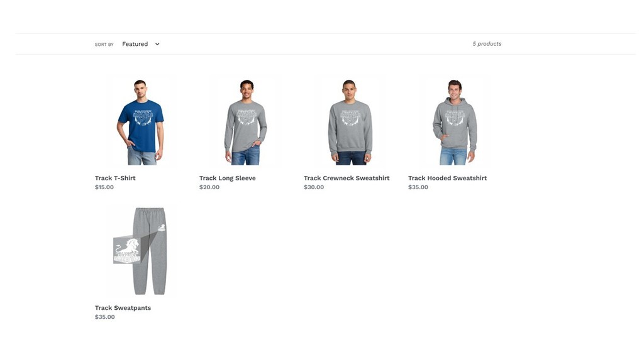Follow the Track Crewneck Sweatshirt title link
The image size is (644, 362).
[x=347, y=178]
